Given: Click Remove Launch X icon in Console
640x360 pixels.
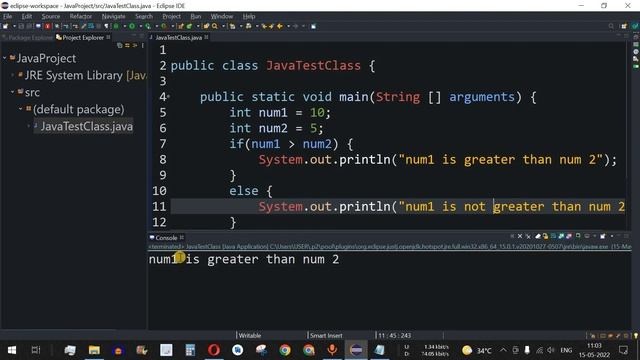Looking at the screenshot, I should 520,236.
